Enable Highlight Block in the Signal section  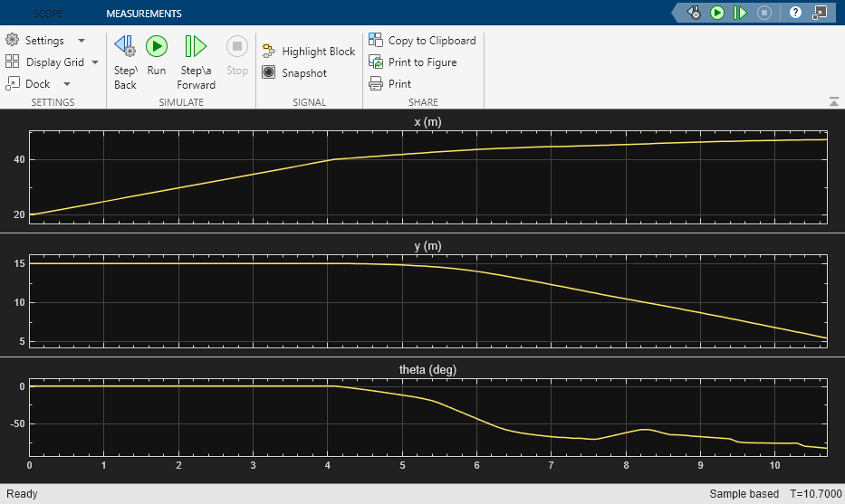coord(309,52)
